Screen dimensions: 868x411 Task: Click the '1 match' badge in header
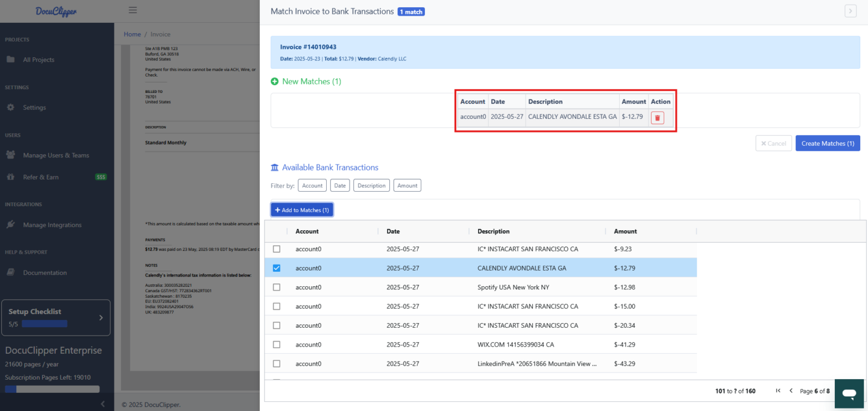[411, 11]
